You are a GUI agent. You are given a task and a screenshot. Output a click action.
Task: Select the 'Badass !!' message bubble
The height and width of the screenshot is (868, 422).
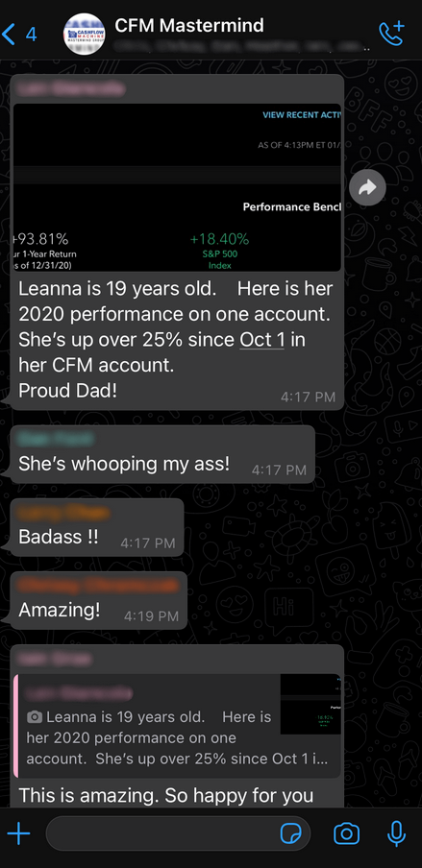(96, 527)
